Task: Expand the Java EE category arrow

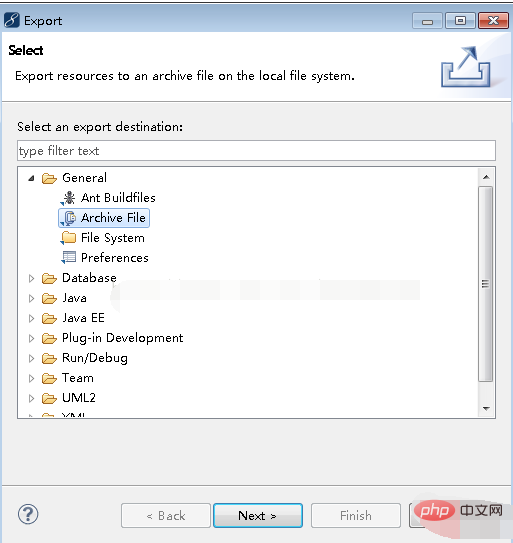Action: click(31, 318)
